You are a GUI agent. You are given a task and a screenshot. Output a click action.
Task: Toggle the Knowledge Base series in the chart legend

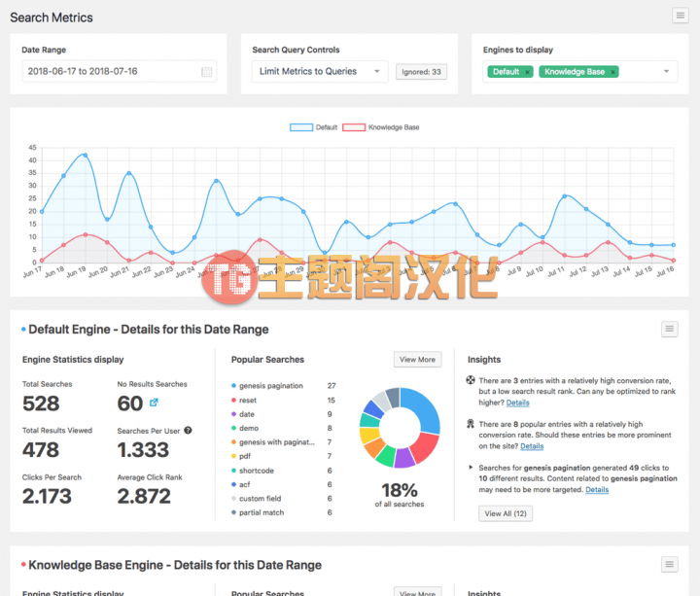[381, 127]
